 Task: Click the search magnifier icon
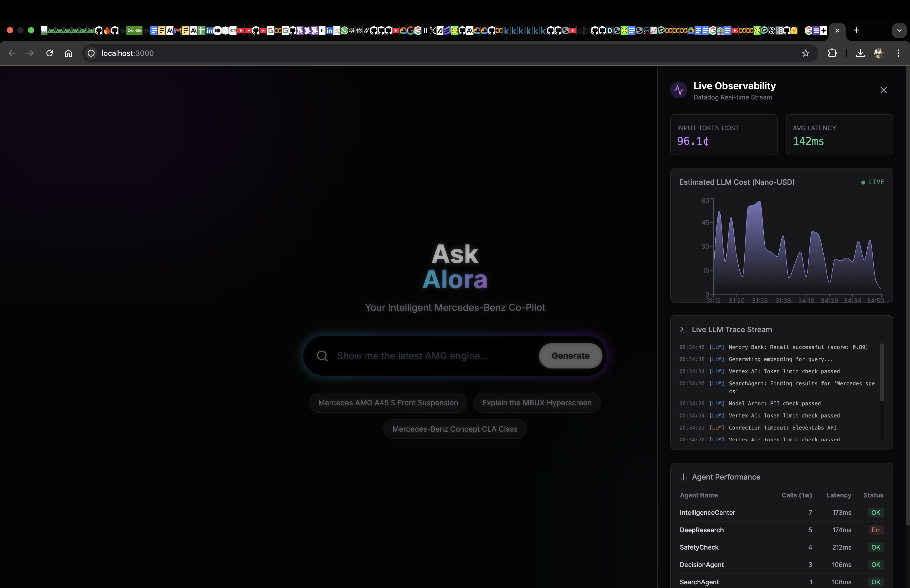click(x=322, y=356)
